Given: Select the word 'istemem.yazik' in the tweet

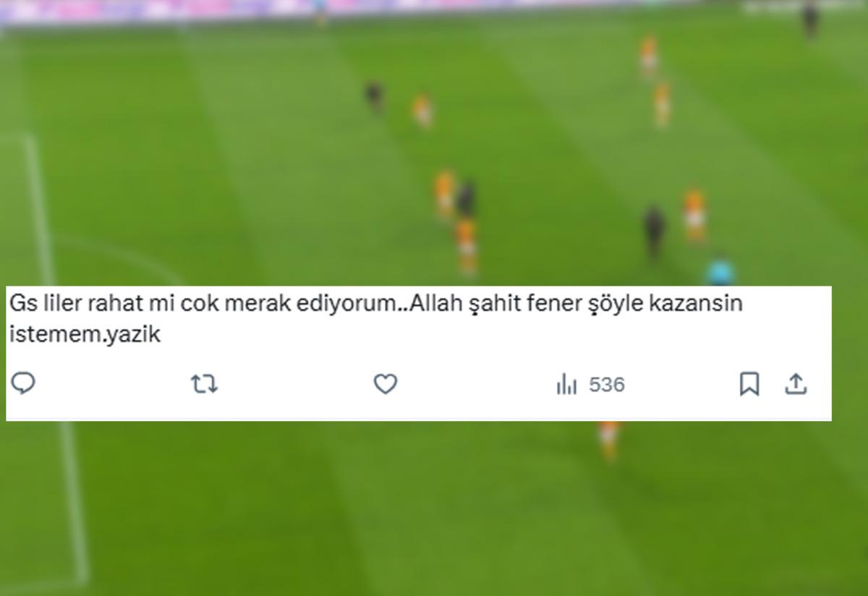Looking at the screenshot, I should click(x=85, y=335).
